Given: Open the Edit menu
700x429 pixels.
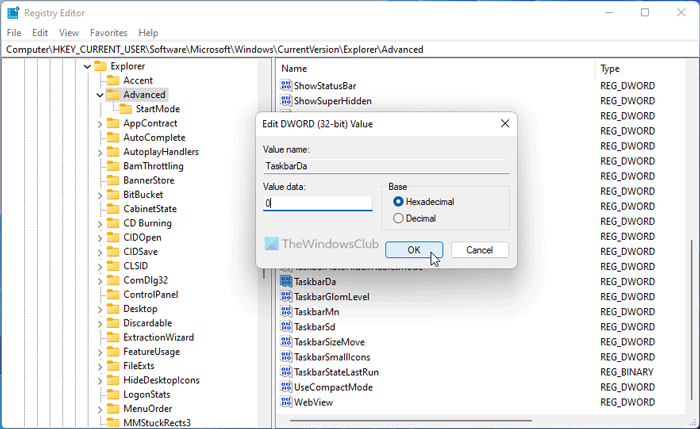Looking at the screenshot, I should point(40,33).
